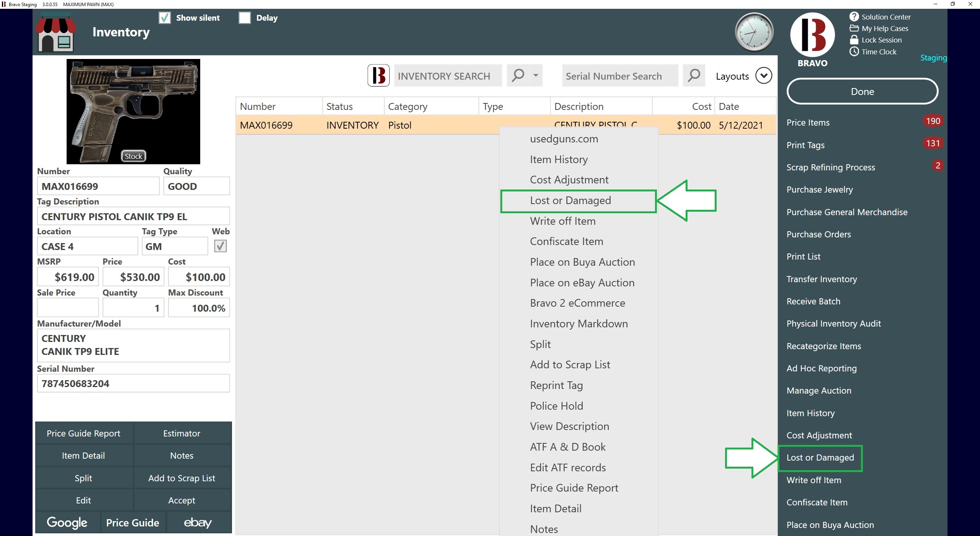The height and width of the screenshot is (536, 980).
Task: Click the Bravo B icon beside Inventory Search
Action: coord(378,75)
